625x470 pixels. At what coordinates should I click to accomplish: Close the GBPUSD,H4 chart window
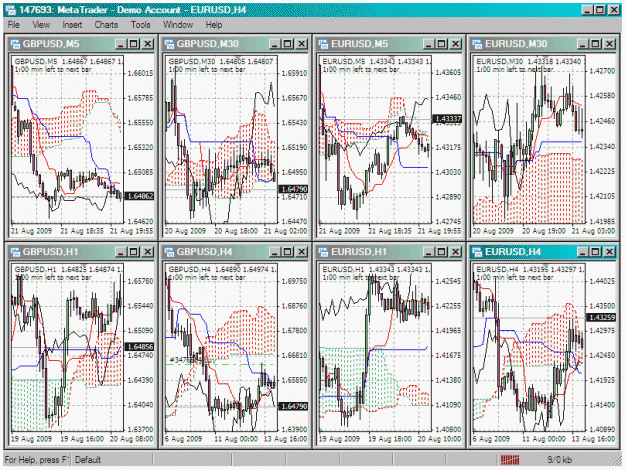(x=301, y=252)
